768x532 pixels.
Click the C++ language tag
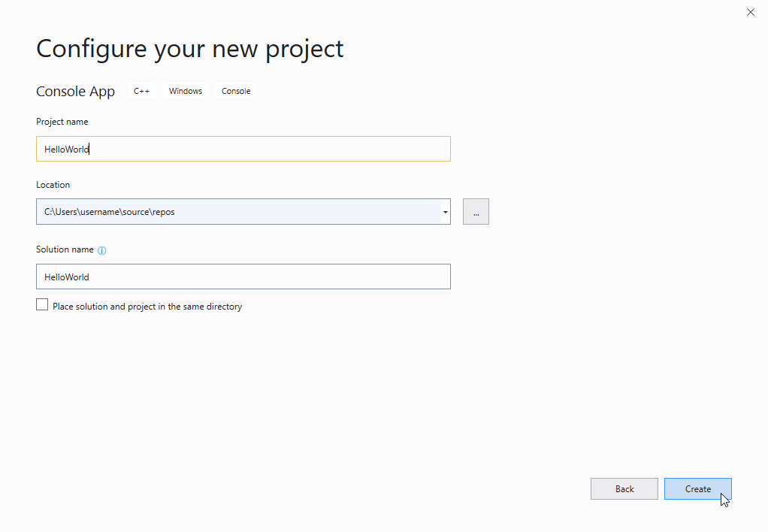(141, 90)
